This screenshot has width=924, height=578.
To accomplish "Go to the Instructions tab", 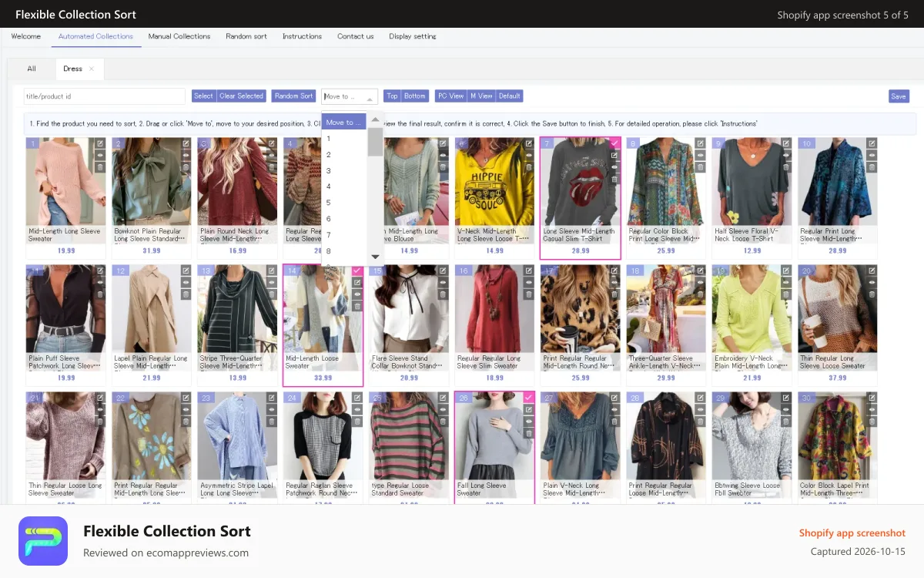I will pos(302,36).
